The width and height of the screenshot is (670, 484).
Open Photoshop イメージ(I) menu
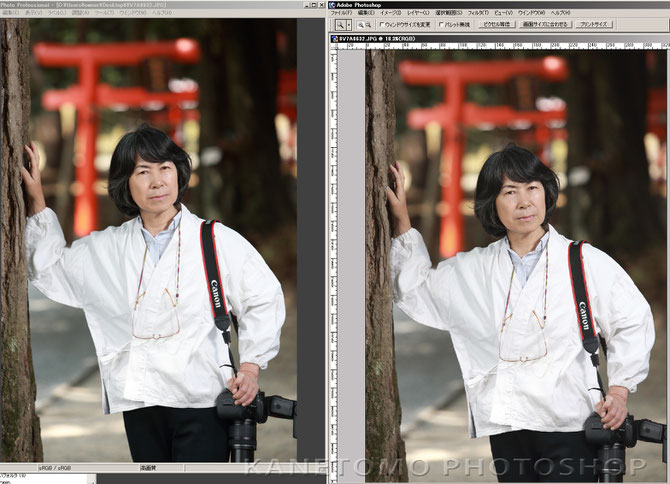tap(391, 13)
